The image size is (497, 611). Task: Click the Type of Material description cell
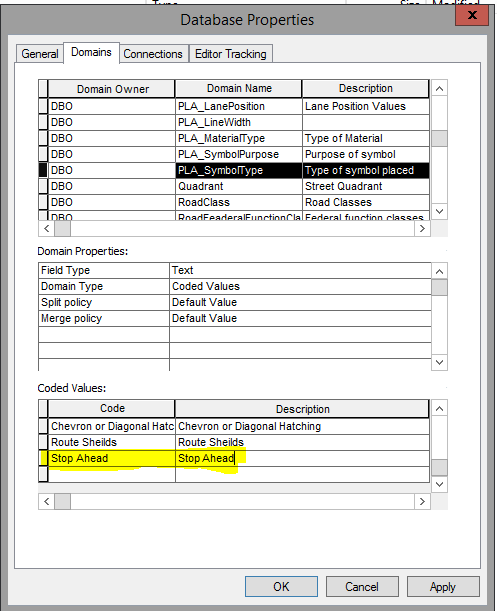pos(366,138)
